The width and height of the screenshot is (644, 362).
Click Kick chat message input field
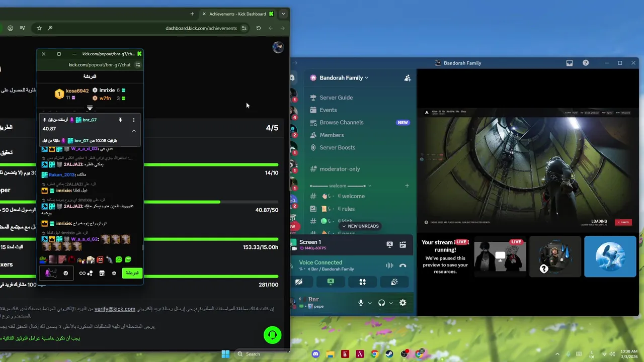tap(56, 273)
